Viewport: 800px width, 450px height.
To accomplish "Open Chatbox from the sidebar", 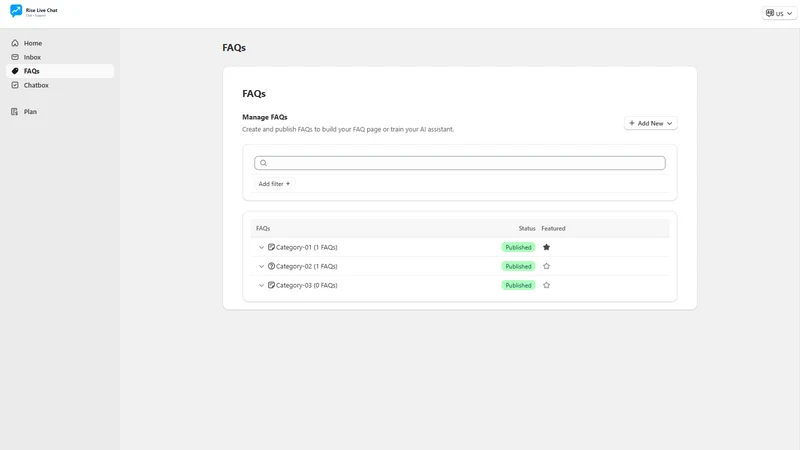I will 60,85.
